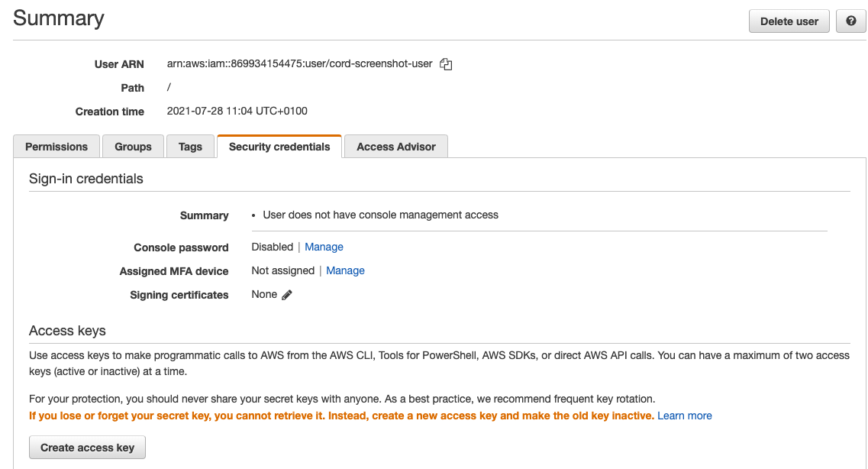
Task: Click the Delete user button
Action: [x=789, y=21]
